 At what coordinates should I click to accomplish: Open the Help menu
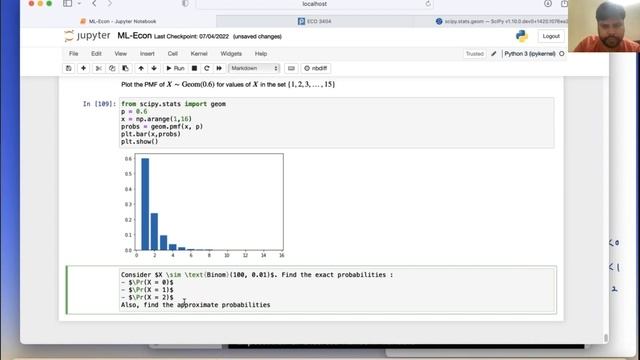[x=261, y=53]
